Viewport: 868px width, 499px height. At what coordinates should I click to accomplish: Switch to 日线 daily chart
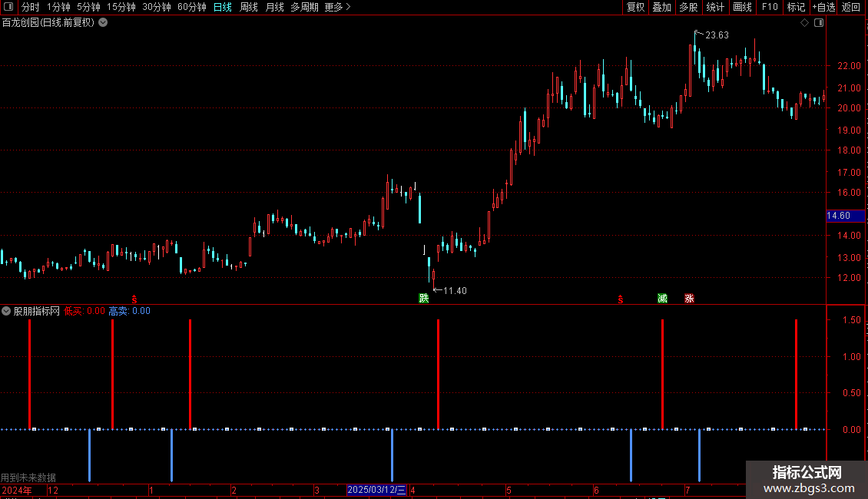[223, 7]
